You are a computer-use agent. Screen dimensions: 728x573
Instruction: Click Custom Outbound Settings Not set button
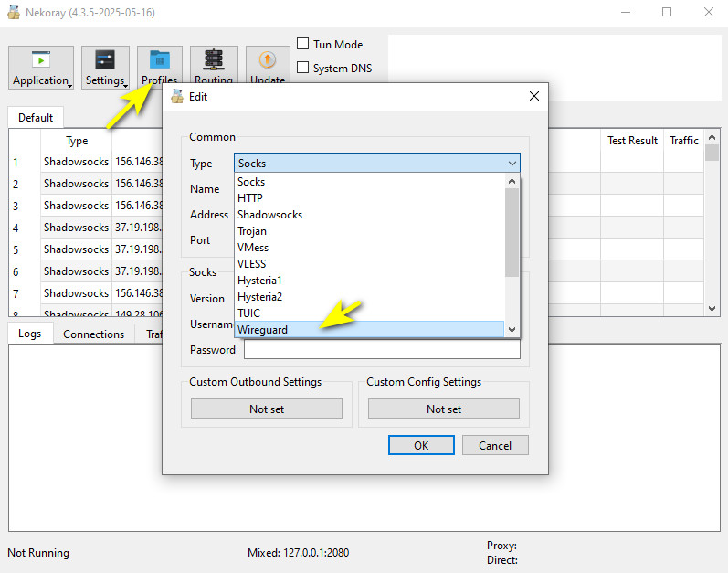(x=267, y=409)
